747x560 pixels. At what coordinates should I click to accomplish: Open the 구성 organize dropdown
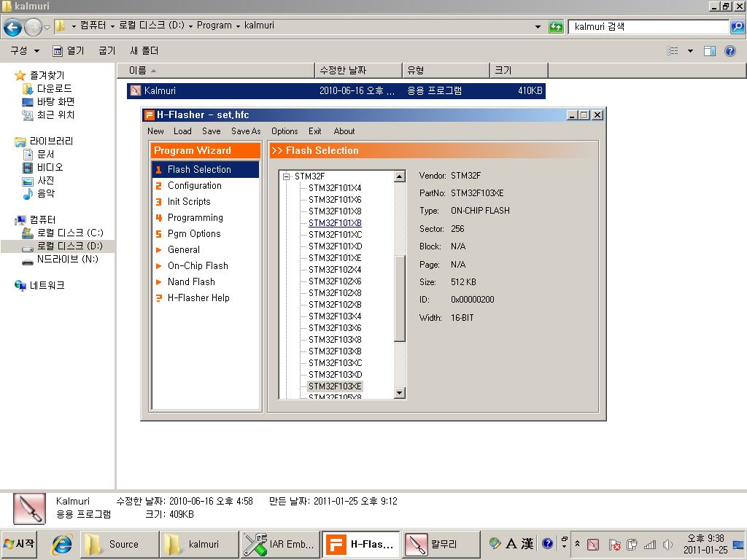[25, 50]
